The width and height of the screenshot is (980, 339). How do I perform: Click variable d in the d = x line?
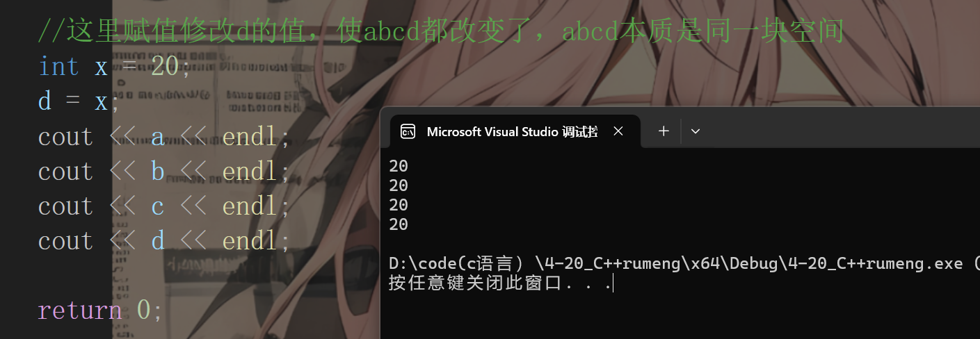click(x=45, y=101)
